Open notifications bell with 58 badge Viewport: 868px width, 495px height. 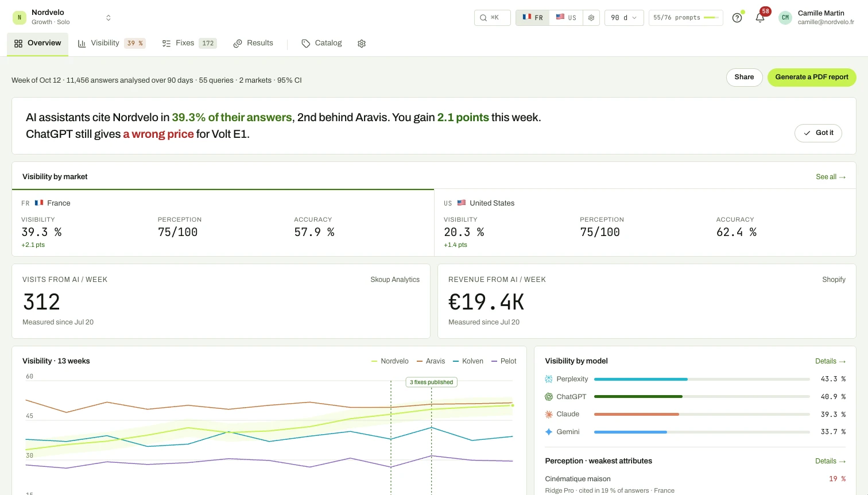coord(760,18)
